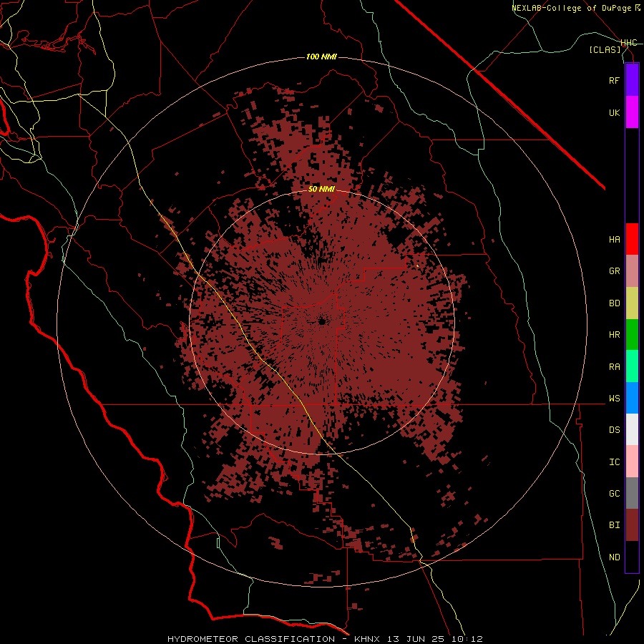The height and width of the screenshot is (644, 644).
Task: Click the GR legend label
Action: click(x=615, y=271)
